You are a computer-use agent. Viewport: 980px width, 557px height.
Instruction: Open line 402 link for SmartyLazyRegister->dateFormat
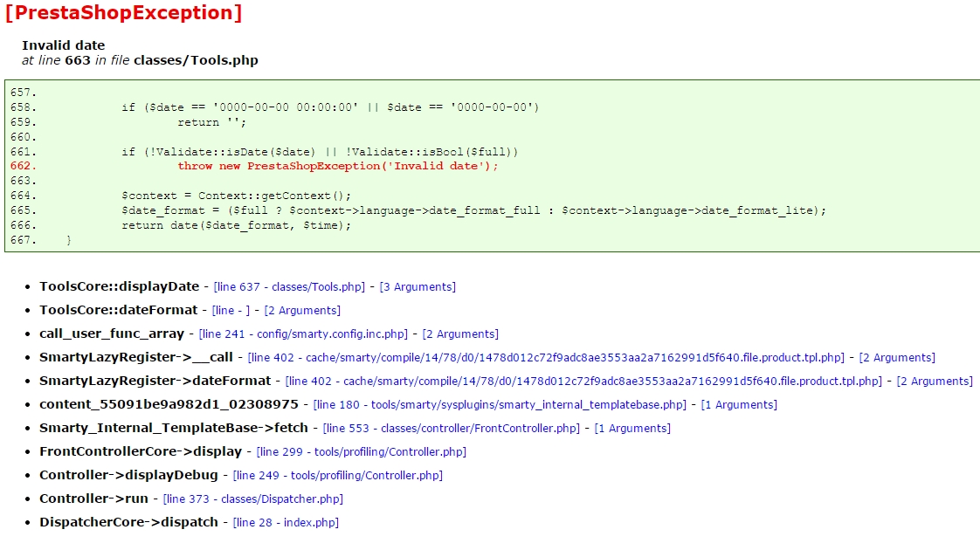coord(583,381)
